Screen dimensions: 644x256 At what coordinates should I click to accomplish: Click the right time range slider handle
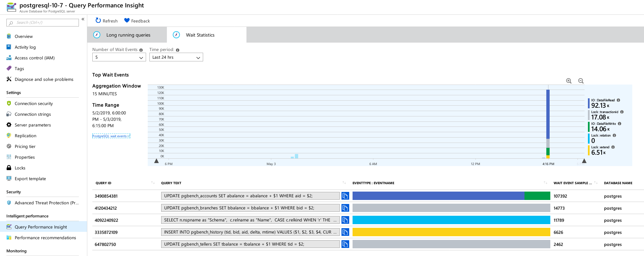point(584,161)
